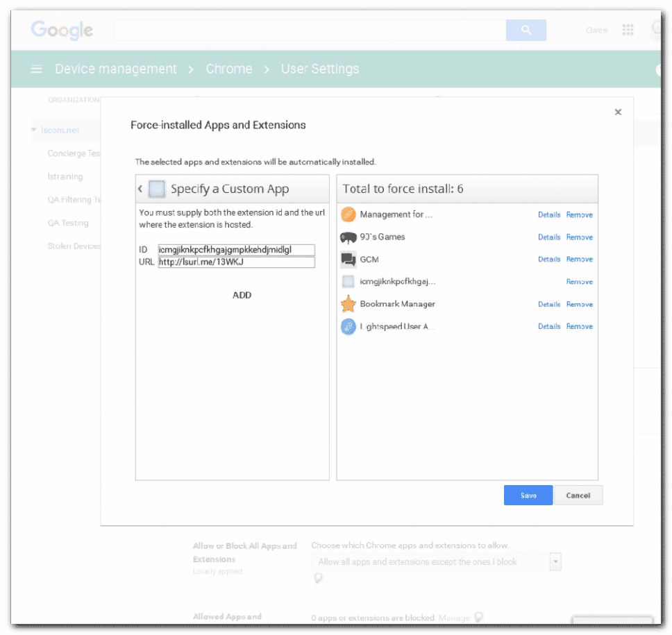Viewport: 672px width, 635px height.
Task: Click the Chrome breadcrumb
Action: (x=229, y=69)
